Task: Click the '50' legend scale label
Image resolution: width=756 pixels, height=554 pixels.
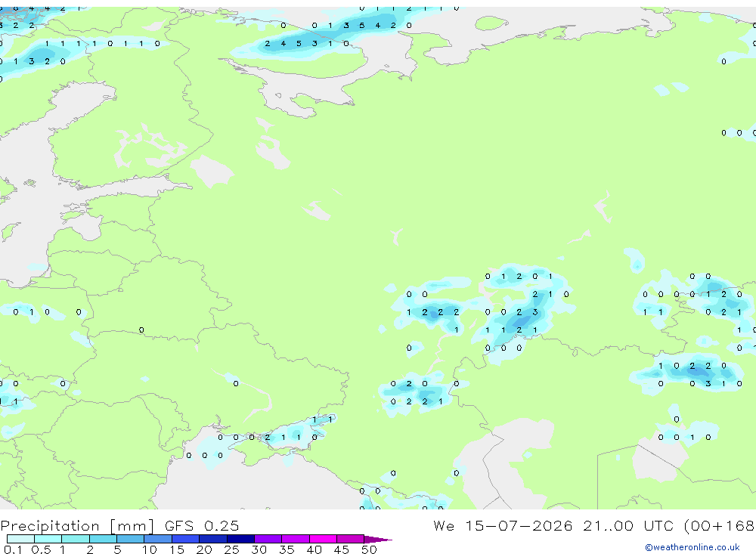Action: [370, 549]
